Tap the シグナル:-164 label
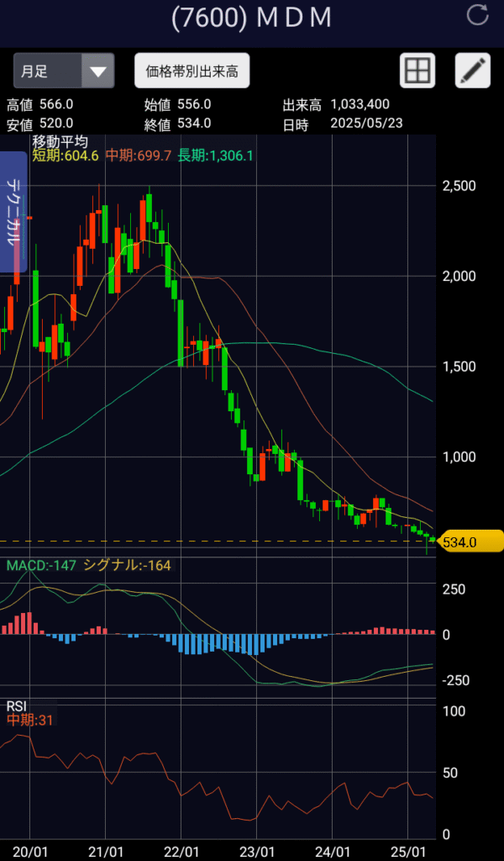This screenshot has width=504, height=861. coord(127,565)
